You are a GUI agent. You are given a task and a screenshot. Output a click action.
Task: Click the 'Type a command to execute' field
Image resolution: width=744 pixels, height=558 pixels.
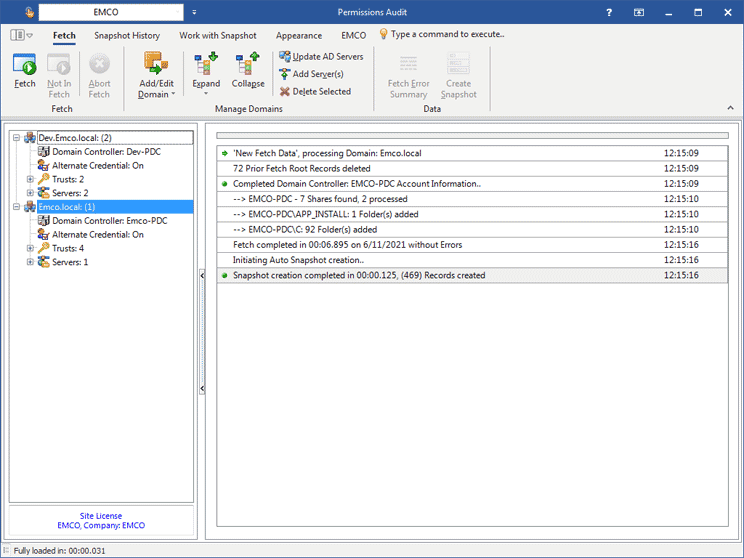click(447, 34)
